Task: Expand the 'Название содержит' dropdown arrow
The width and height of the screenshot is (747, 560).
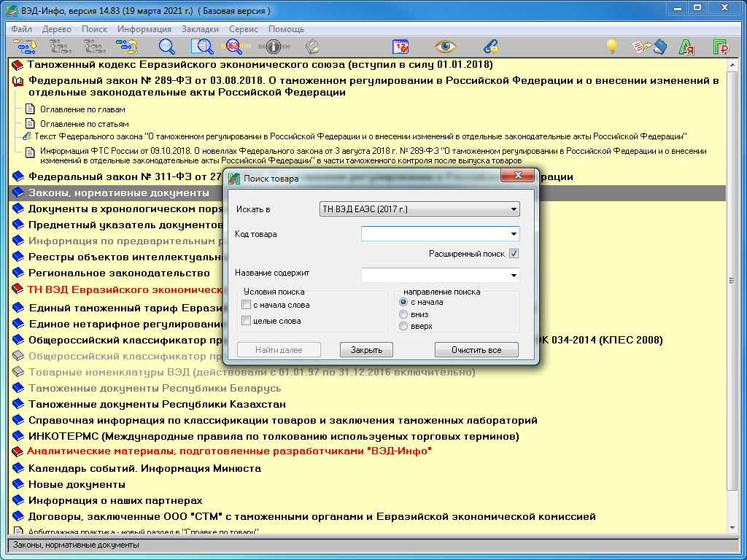Action: 514,276
